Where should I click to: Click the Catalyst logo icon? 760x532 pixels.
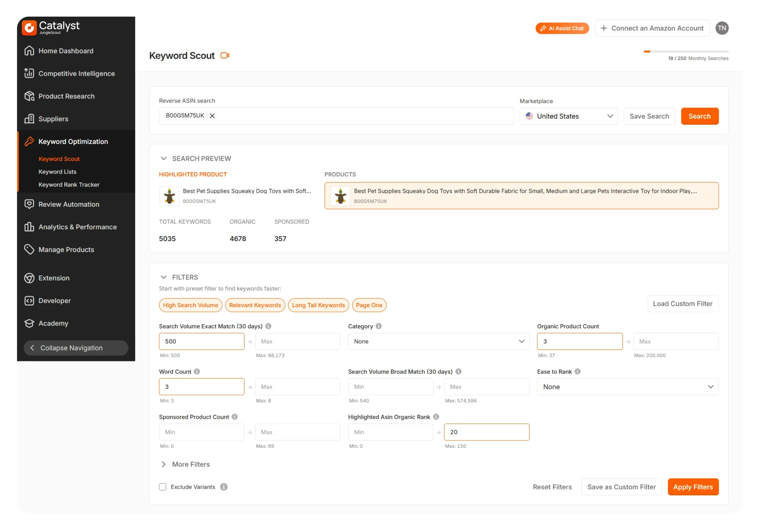[29, 28]
